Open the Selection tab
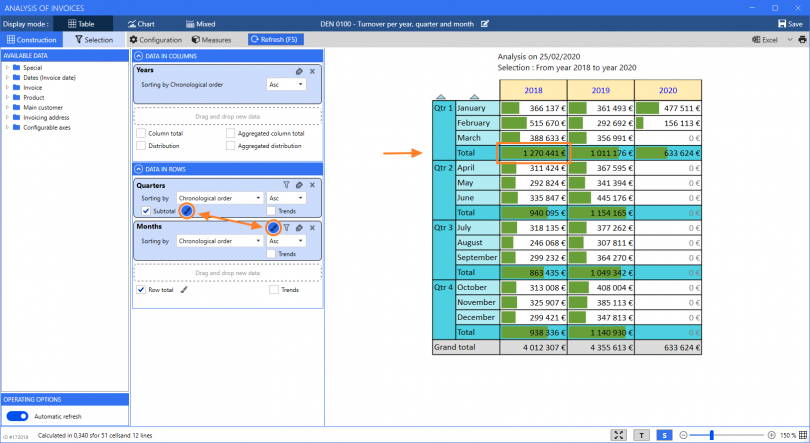 pyautogui.click(x=94, y=40)
